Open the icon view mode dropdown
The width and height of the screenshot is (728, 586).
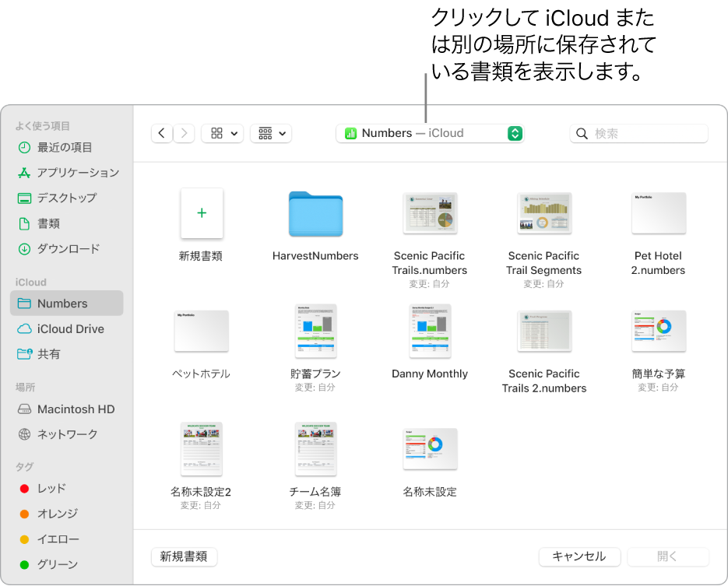coord(223,134)
